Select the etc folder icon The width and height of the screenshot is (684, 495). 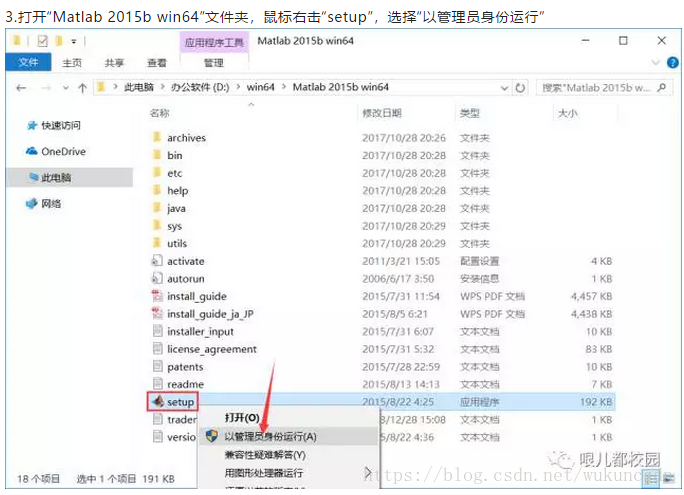click(x=157, y=173)
